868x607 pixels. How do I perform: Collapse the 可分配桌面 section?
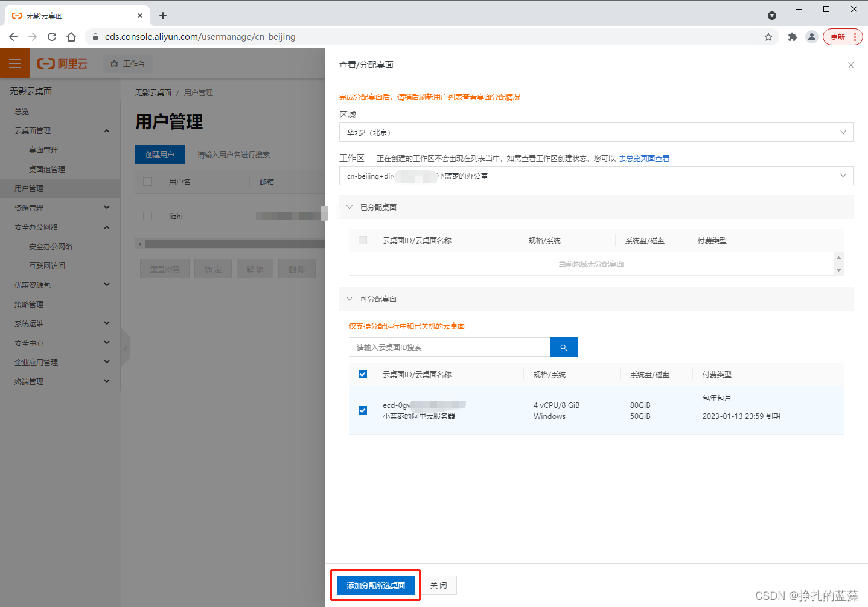point(349,298)
